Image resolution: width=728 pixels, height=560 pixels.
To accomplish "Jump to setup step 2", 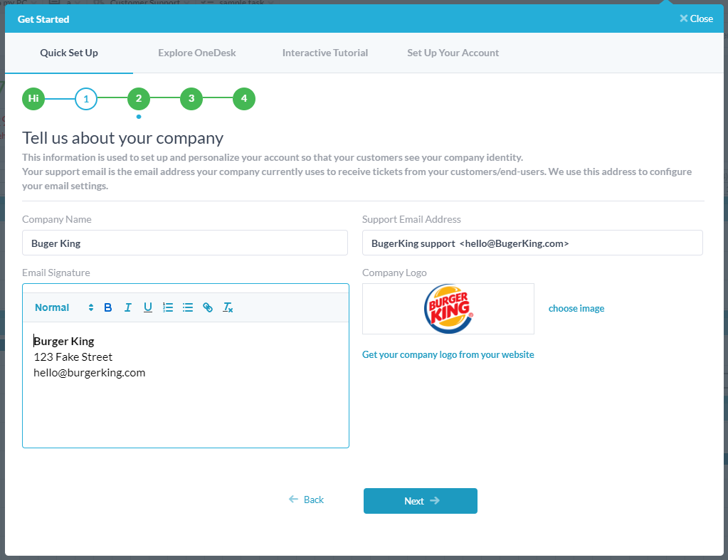I will (x=139, y=98).
